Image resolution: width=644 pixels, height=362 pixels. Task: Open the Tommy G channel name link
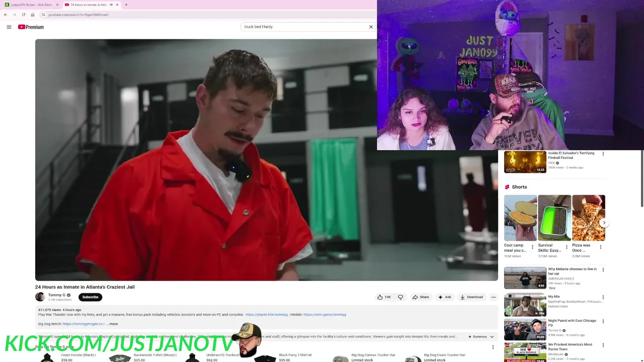click(x=57, y=295)
